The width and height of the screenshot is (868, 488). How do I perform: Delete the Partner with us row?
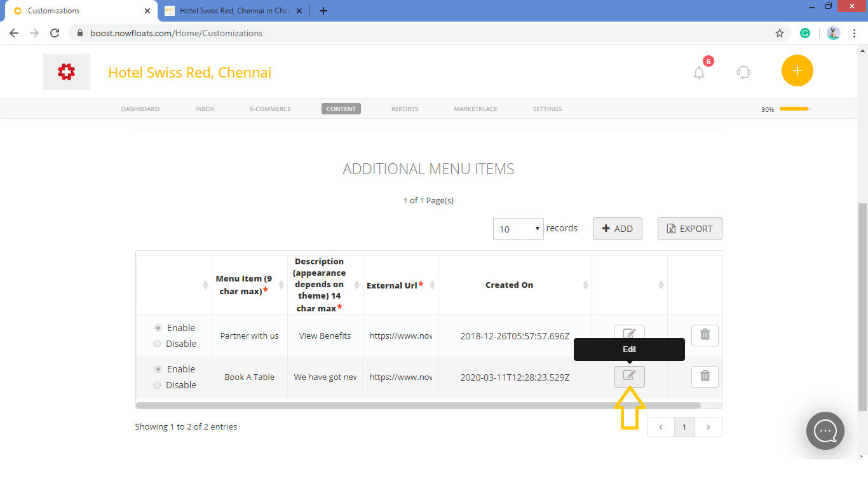tap(705, 335)
